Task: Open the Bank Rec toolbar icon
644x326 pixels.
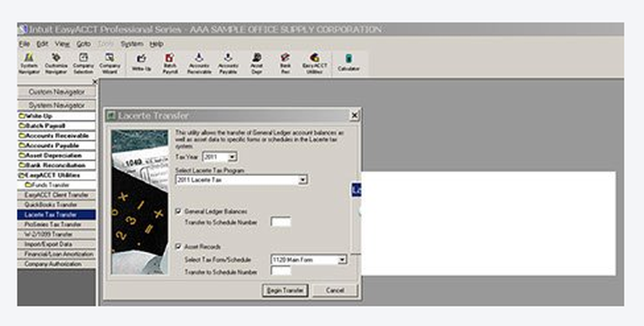Action: click(x=285, y=63)
